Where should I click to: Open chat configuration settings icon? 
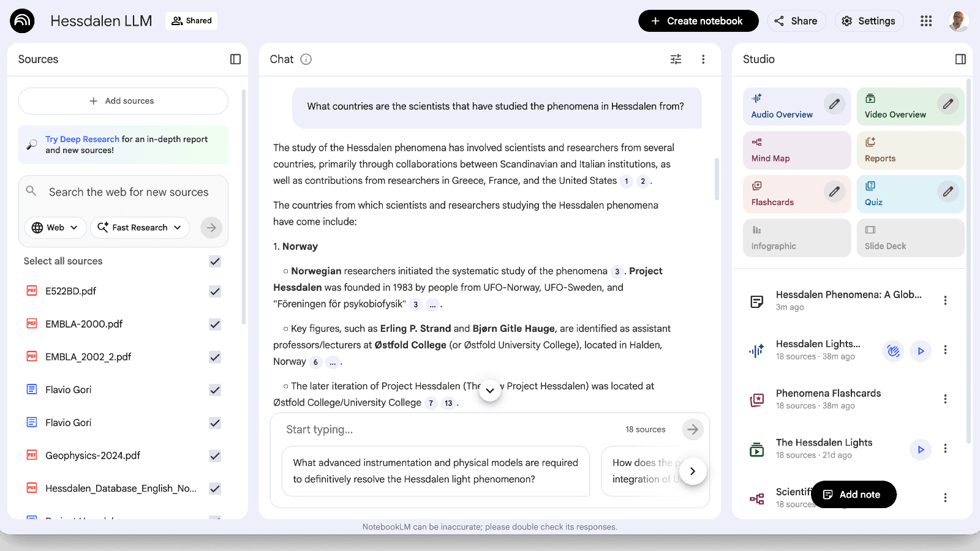pyautogui.click(x=676, y=59)
